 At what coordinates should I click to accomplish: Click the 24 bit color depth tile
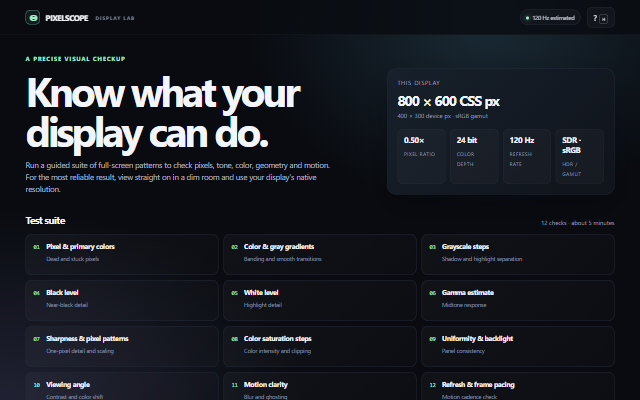(474, 156)
